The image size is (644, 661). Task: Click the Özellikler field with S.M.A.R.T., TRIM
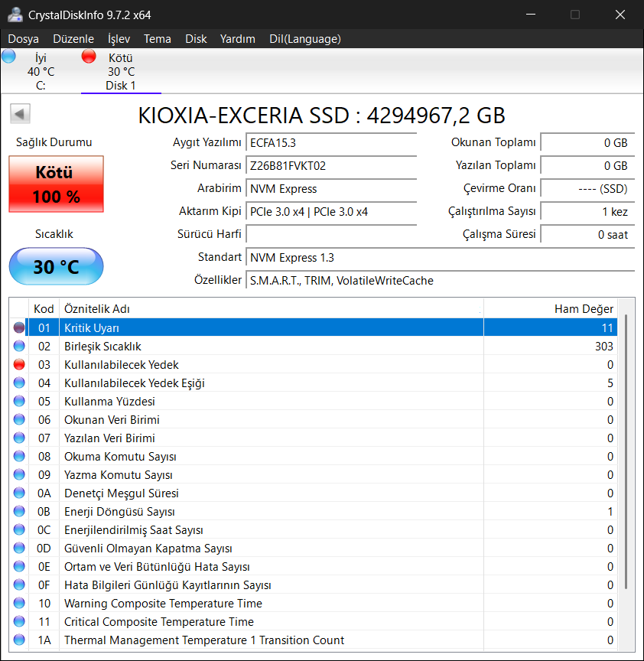point(441,280)
